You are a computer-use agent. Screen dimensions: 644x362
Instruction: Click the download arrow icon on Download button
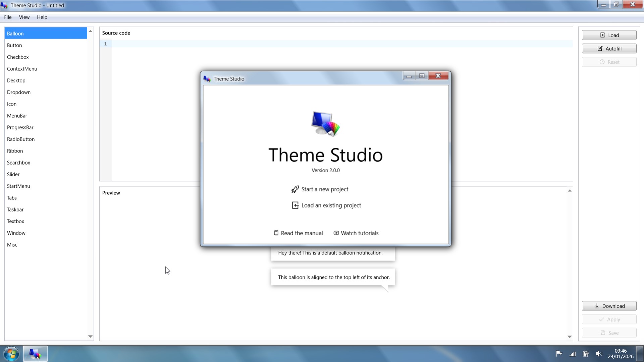tap(597, 306)
